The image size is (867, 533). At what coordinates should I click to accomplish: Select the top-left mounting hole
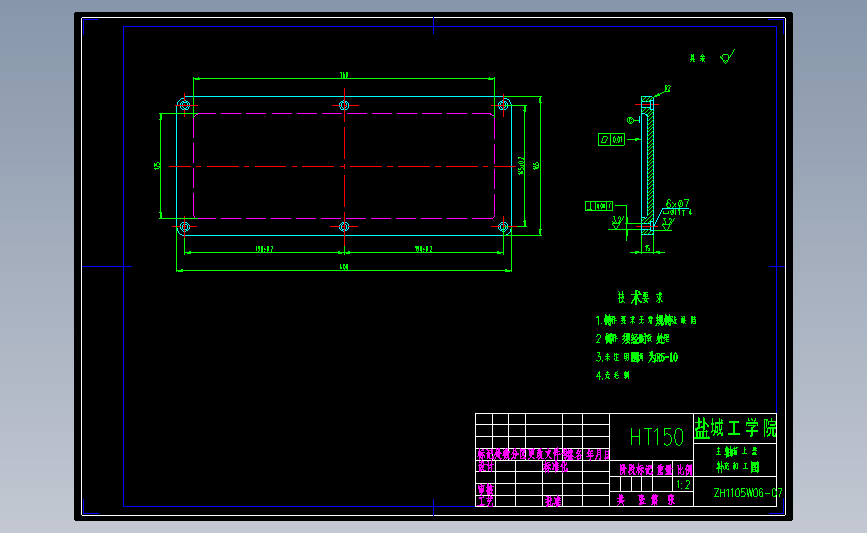185,105
